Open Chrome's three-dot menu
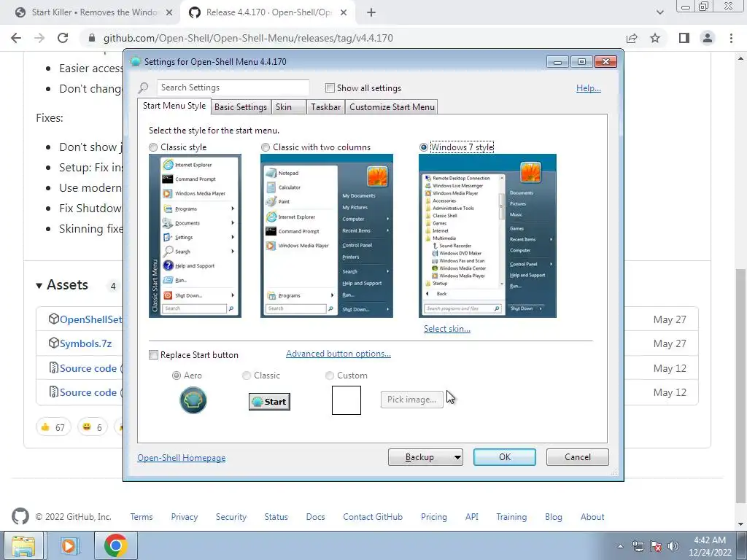 (x=731, y=38)
